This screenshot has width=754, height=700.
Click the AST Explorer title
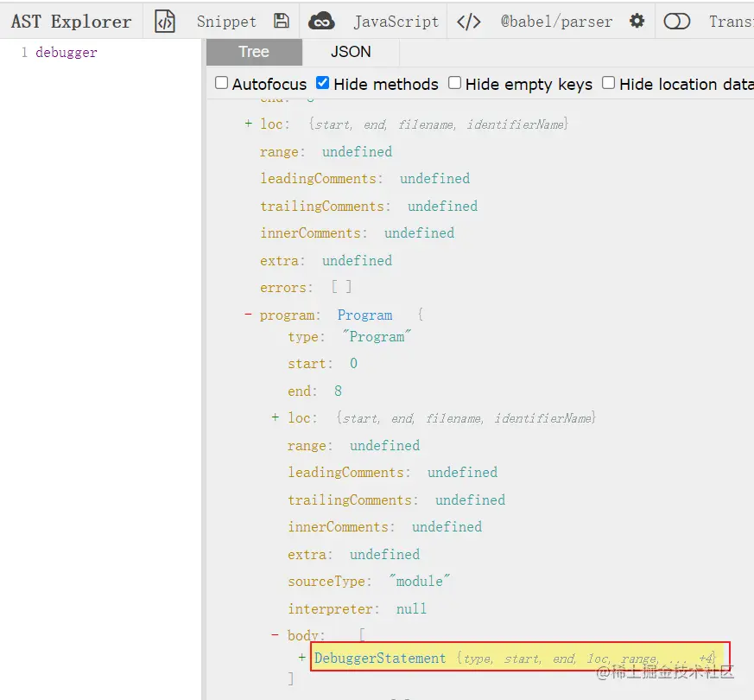click(71, 22)
